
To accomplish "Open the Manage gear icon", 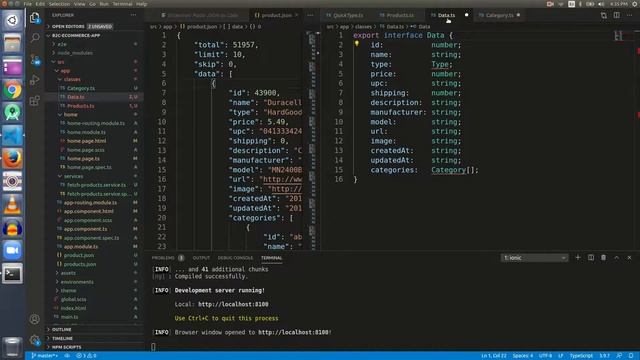I will [x=35, y=340].
